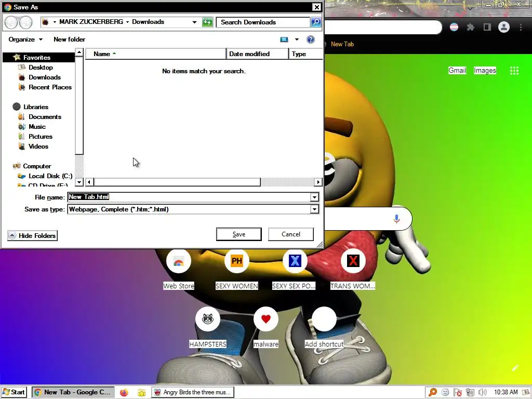Click the volume speaker tray icon
Viewport: 532px width, 399px height.
point(482,393)
